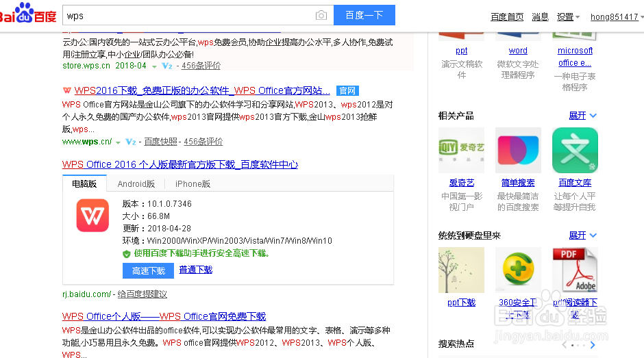Expand the 统统到硬盘里来 section
The height and width of the screenshot is (358, 644).
tap(582, 235)
